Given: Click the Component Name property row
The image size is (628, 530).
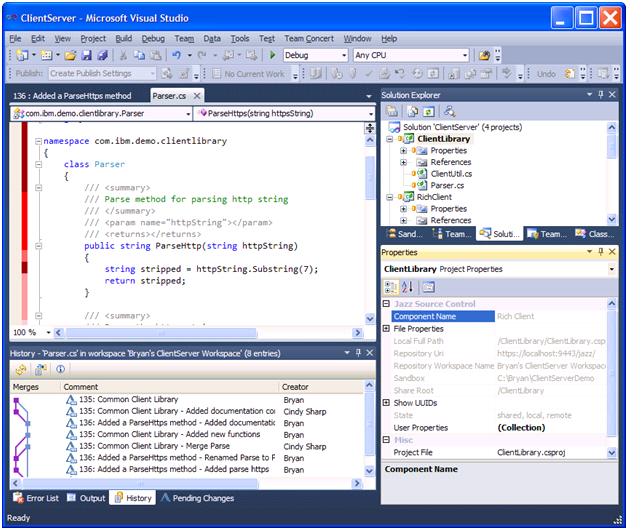Looking at the screenshot, I should click(499, 316).
